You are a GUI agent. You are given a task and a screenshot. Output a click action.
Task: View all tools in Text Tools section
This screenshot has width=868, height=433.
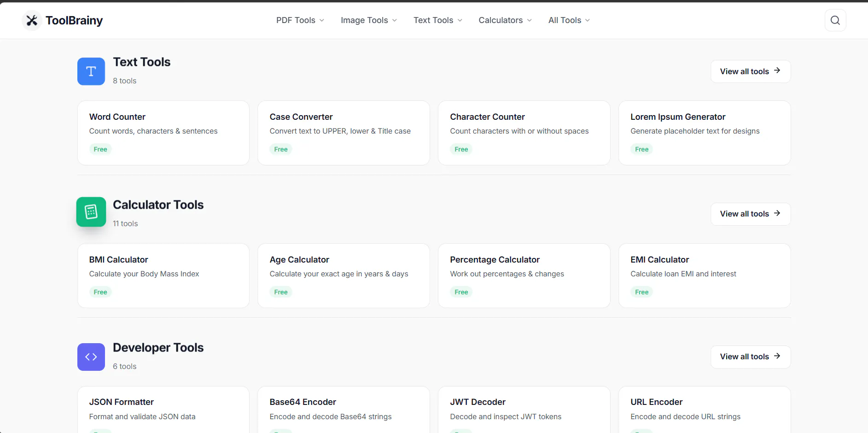coord(751,71)
